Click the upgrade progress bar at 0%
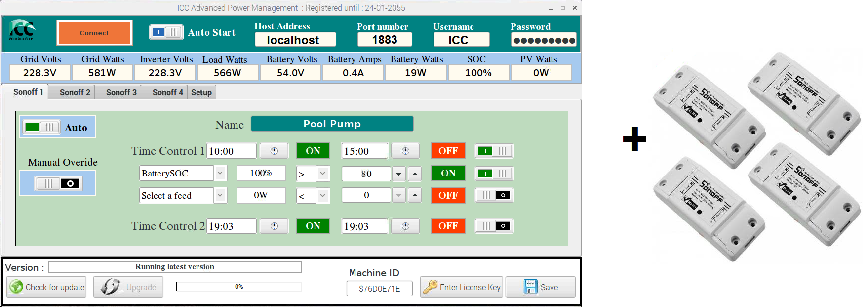 [238, 287]
